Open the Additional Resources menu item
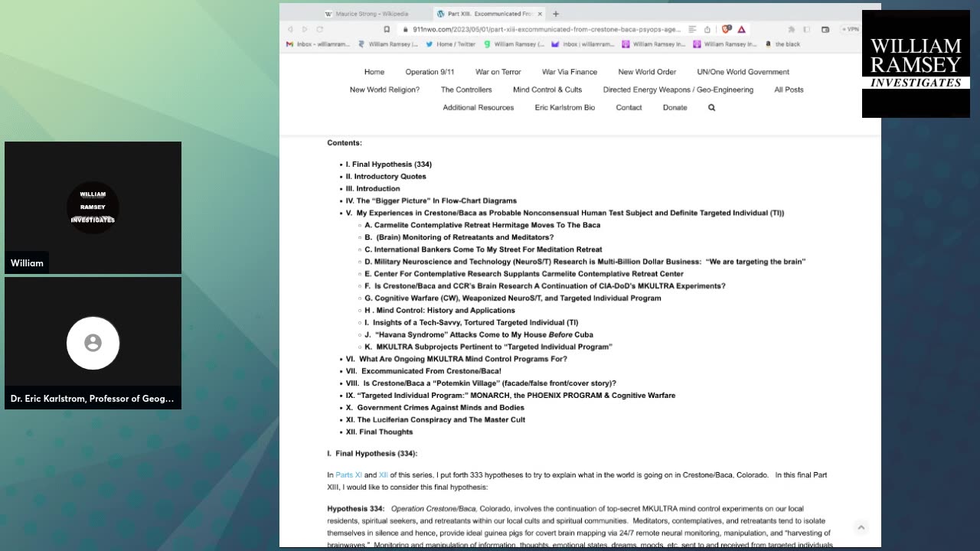The image size is (980, 551). click(479, 107)
